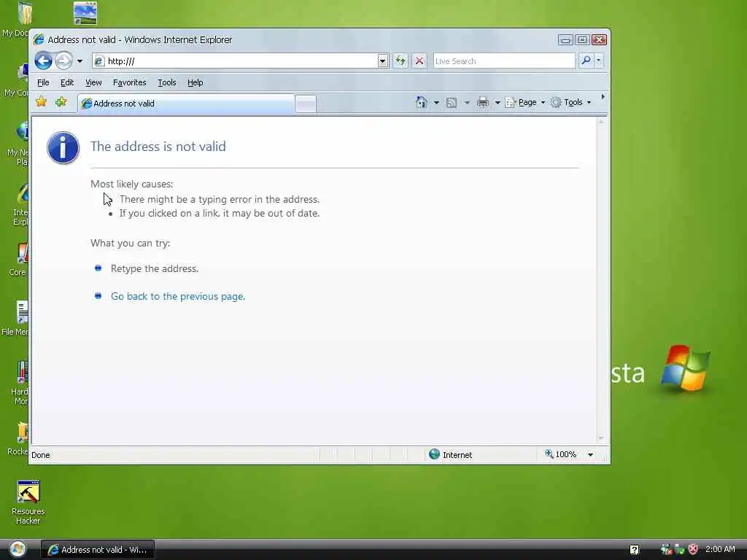This screenshot has height=560, width=747.
Task: Click the 100% zoom level button
Action: 560,454
